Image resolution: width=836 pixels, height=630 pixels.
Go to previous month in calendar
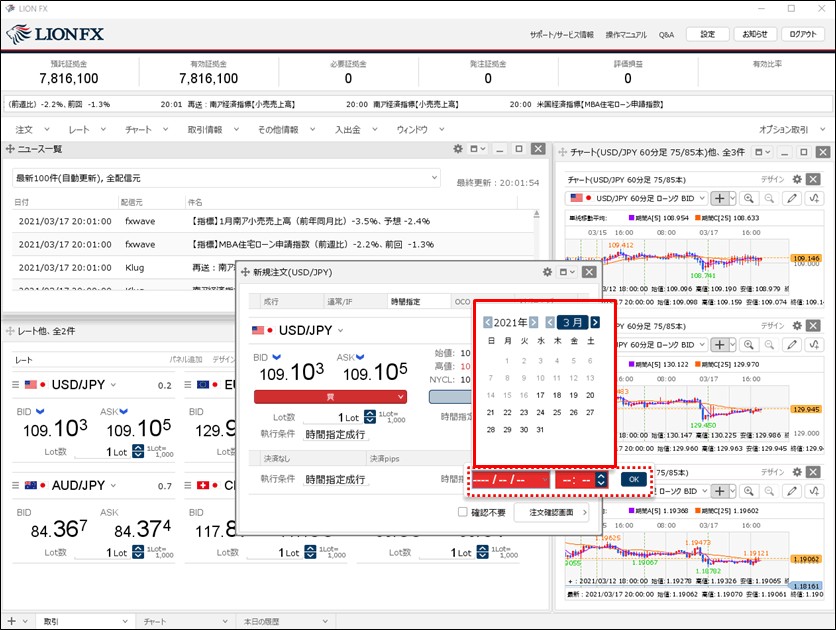pos(550,322)
